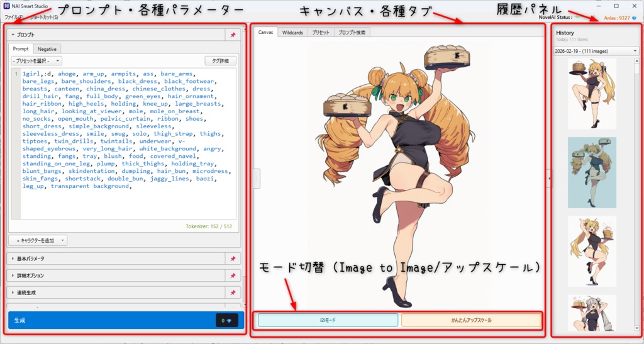Viewport: 644px width, 344px height.
Task: Open the History date dropdown 2026-02-19
Action: coord(596,51)
